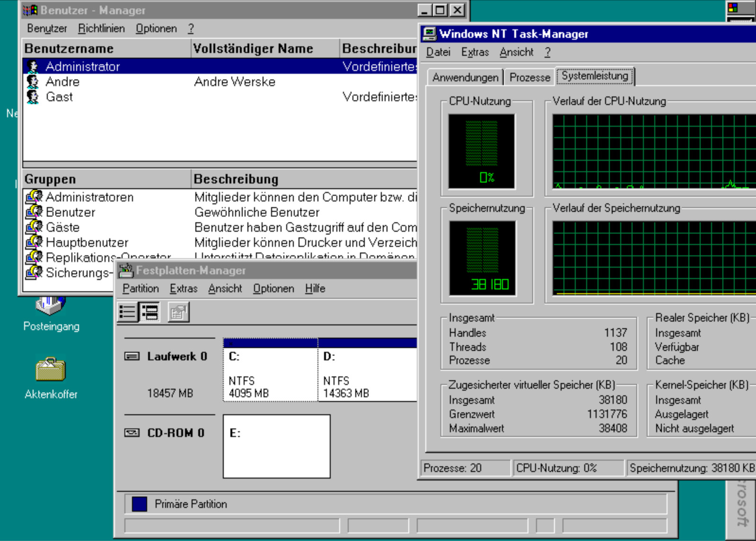The image size is (756, 541).
Task: Open Partition menu in Festplatten-Manager
Action: 141,288
